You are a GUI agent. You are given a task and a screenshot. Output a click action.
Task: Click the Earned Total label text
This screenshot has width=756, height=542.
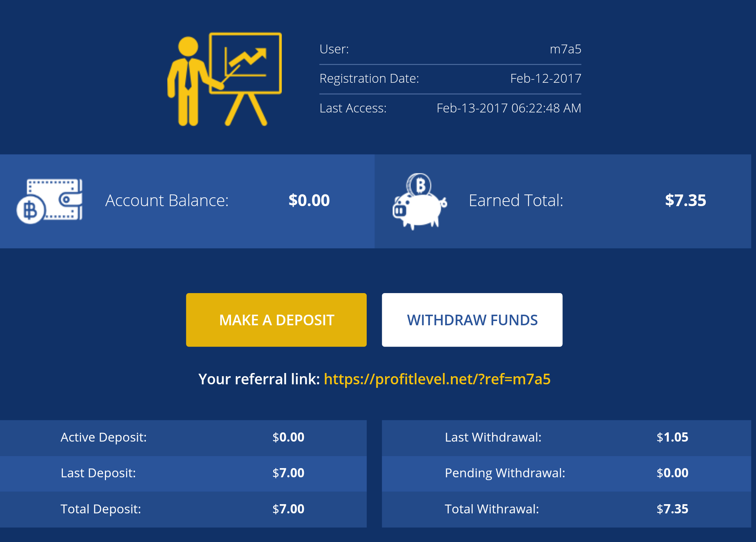click(516, 200)
